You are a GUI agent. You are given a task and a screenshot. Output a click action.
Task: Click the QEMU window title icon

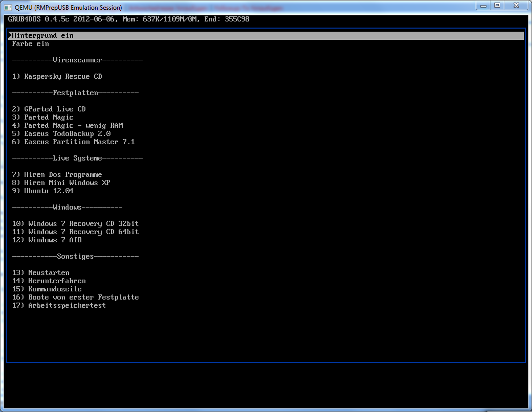(x=8, y=8)
